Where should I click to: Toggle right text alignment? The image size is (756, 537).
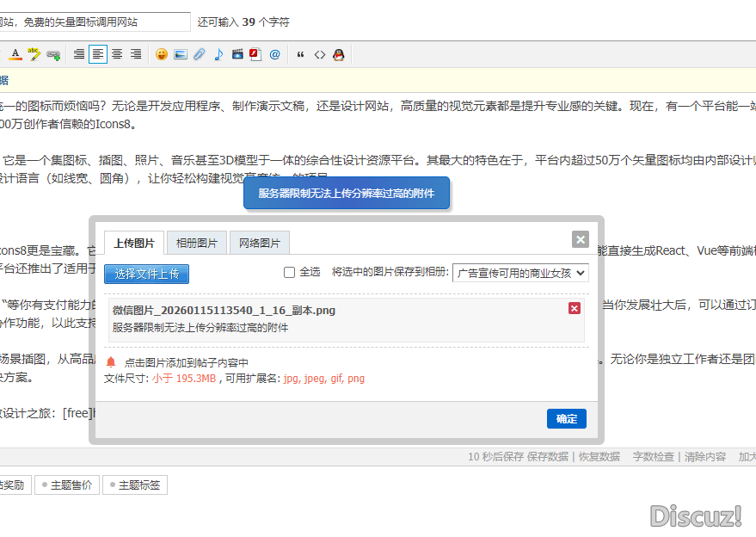[136, 53]
